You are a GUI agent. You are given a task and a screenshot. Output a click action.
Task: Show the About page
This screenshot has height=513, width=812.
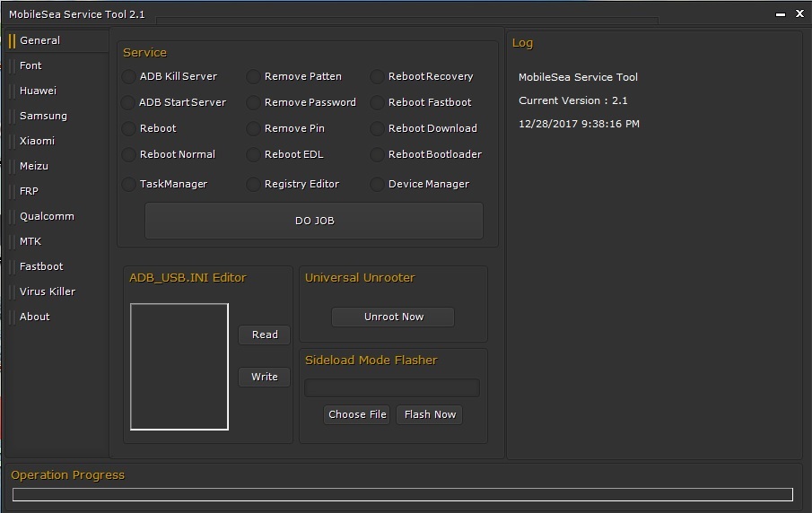(x=57, y=317)
